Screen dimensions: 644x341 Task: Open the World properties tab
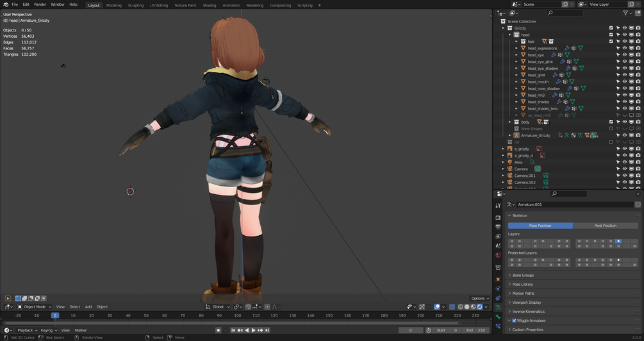(x=498, y=255)
